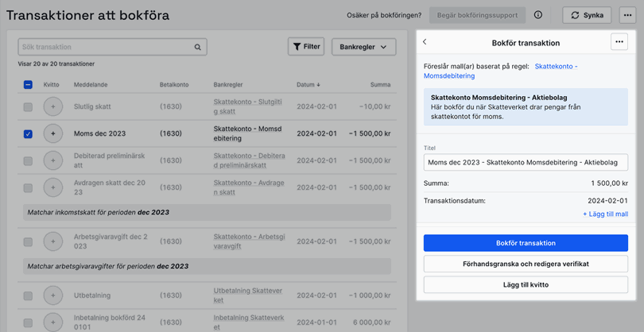Image resolution: width=644 pixels, height=332 pixels.
Task: Click plus icon for Arbetsgivaravgift dec 2023
Action: [x=53, y=241]
